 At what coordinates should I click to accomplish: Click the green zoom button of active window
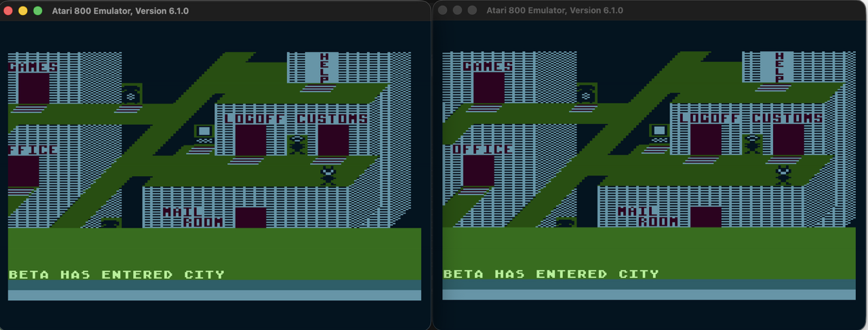coord(38,11)
